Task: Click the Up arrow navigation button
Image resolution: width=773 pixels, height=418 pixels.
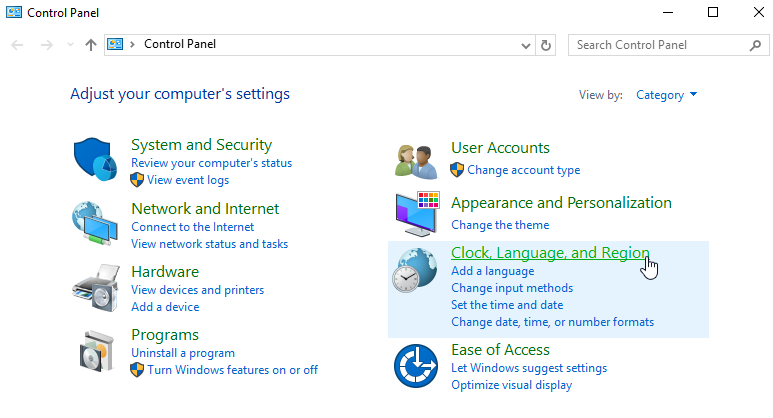Action: point(91,45)
